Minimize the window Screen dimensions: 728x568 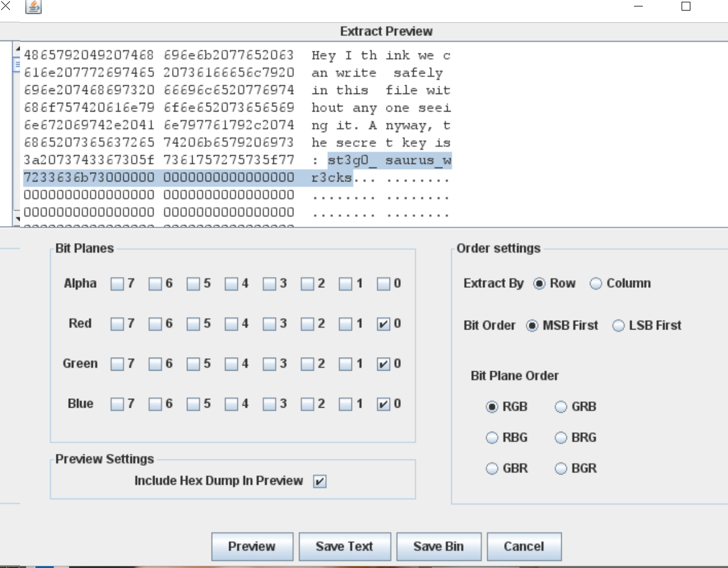(x=639, y=6)
